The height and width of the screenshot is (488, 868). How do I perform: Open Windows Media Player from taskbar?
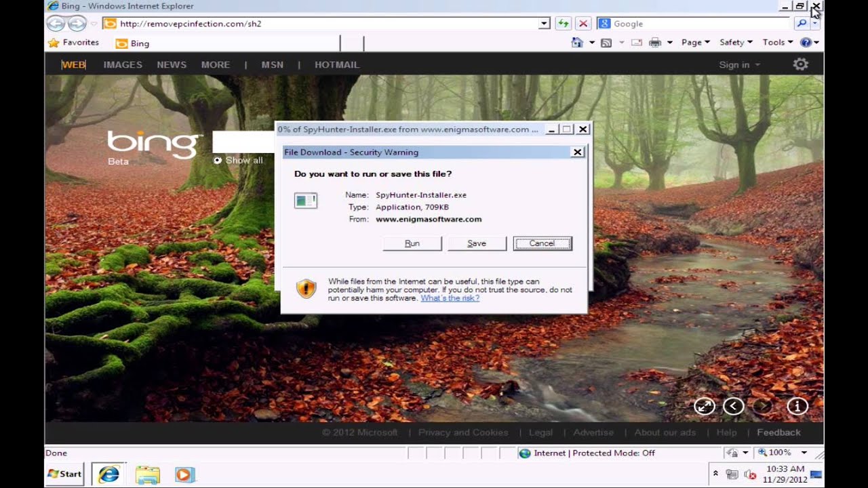click(184, 474)
